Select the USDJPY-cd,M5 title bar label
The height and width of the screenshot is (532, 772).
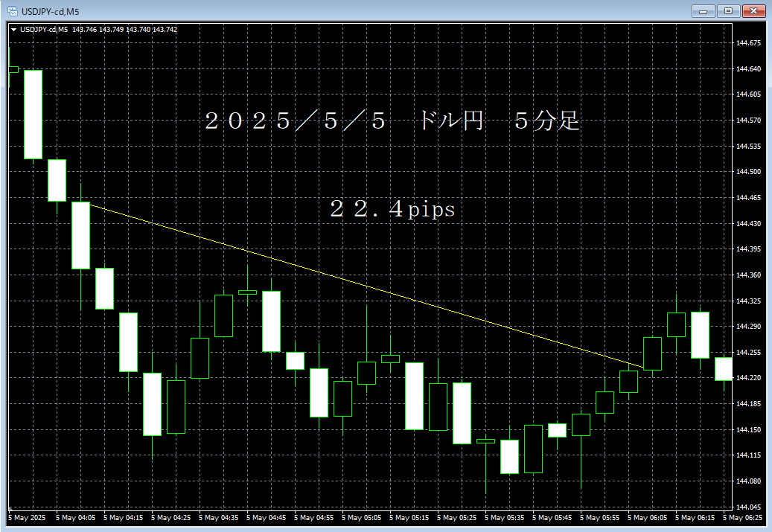point(46,10)
